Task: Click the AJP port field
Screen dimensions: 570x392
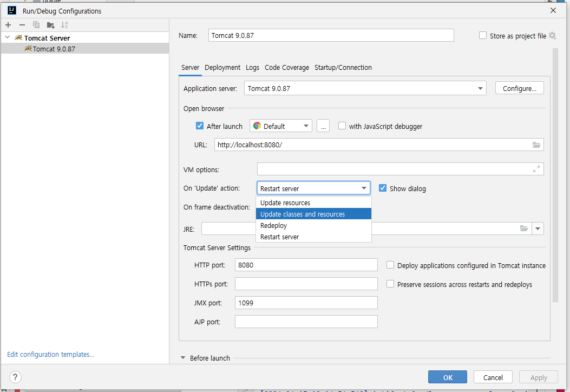Action: click(306, 322)
